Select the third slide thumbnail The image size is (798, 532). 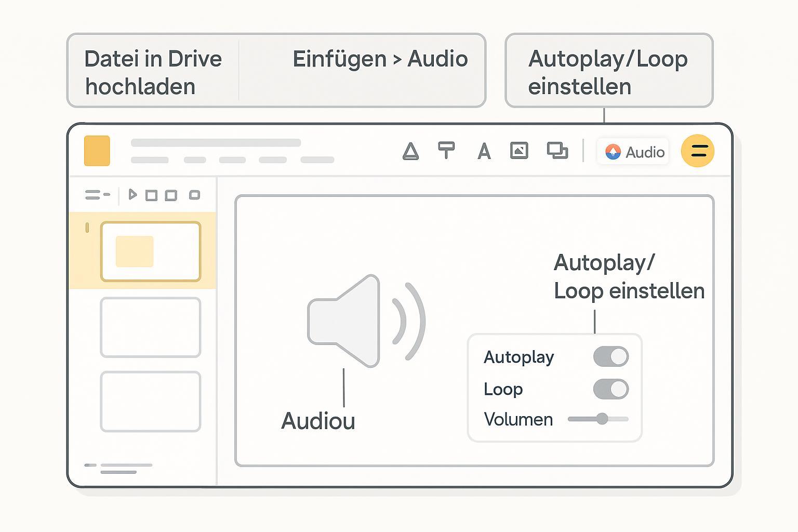(151, 402)
